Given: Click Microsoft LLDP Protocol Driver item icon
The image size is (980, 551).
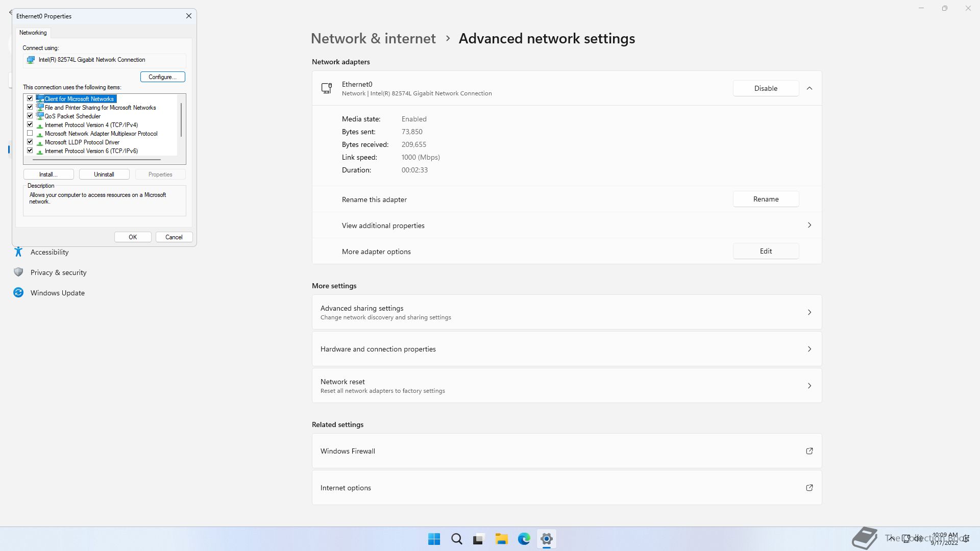Looking at the screenshot, I should [40, 143].
